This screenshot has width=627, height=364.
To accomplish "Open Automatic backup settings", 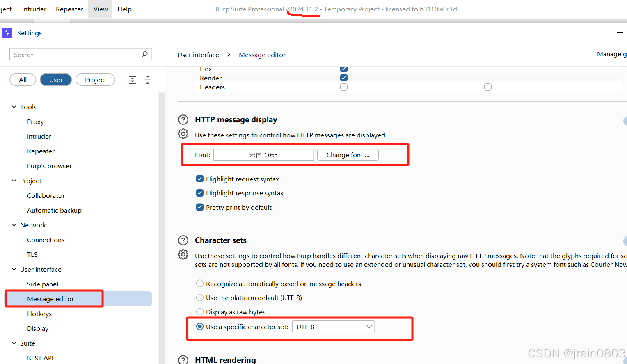I will click(x=54, y=210).
